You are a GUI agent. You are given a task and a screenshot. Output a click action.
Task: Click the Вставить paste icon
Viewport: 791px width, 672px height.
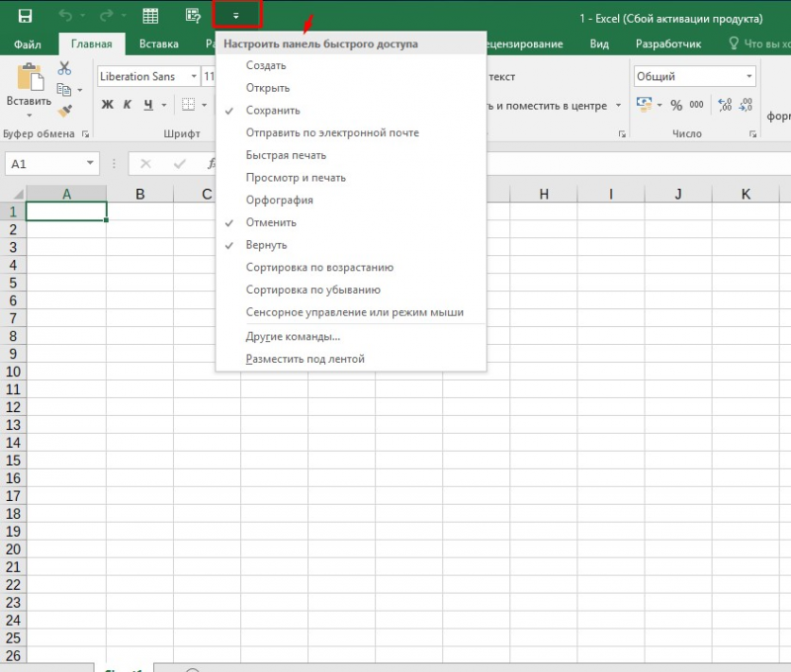pos(30,77)
